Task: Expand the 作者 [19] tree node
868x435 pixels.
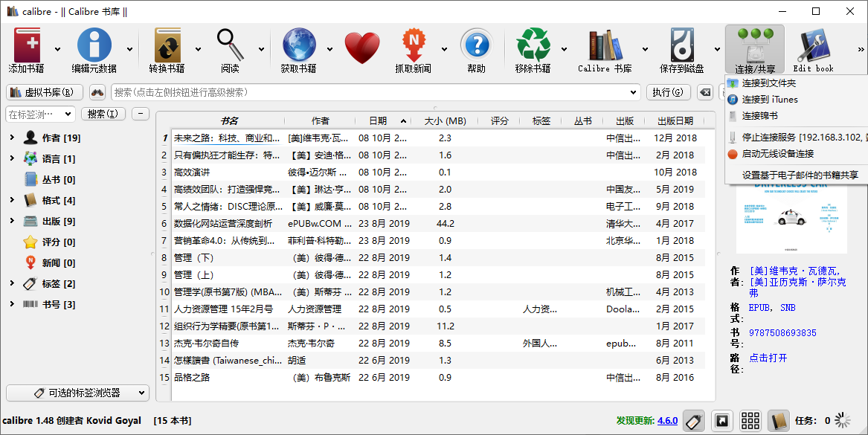Action: (12, 138)
